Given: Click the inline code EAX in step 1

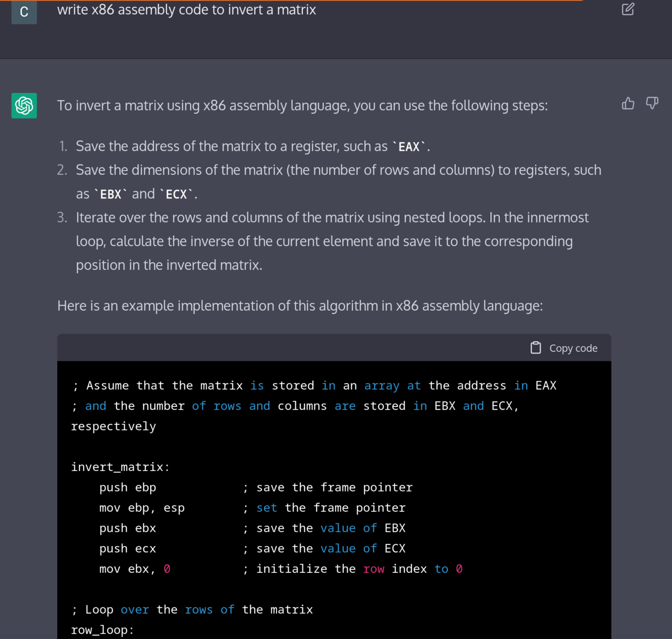Looking at the screenshot, I should coord(409,147).
